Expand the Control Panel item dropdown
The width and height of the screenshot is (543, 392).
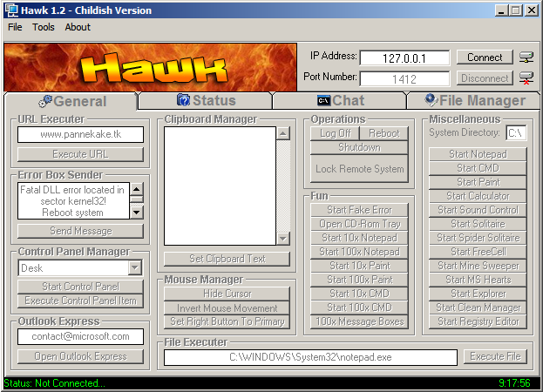click(136, 269)
